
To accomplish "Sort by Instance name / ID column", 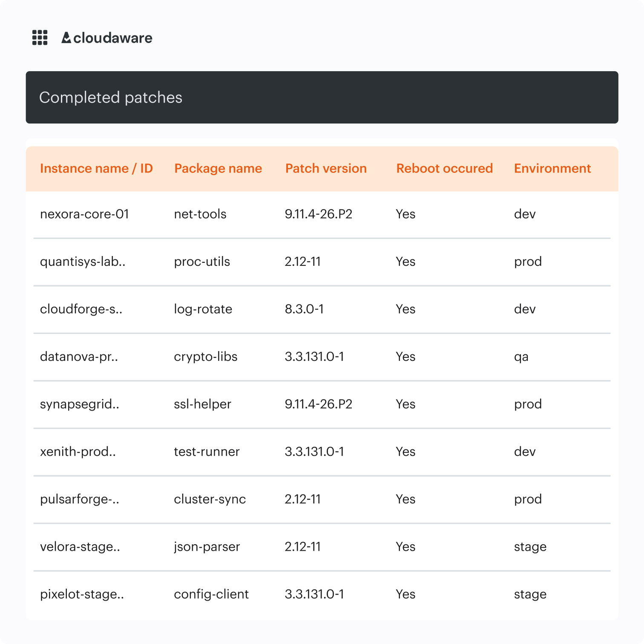I will pyautogui.click(x=97, y=168).
